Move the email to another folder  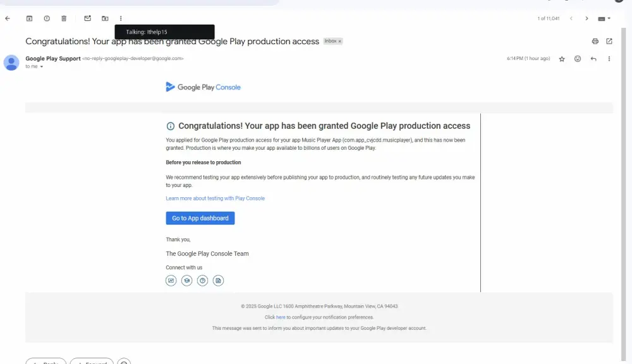pos(105,18)
